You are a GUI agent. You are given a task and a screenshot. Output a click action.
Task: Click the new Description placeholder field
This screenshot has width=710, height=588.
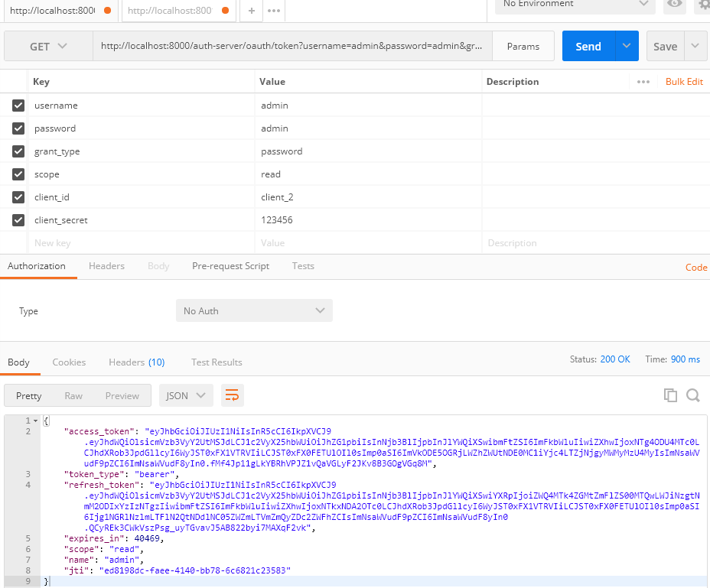(x=595, y=243)
